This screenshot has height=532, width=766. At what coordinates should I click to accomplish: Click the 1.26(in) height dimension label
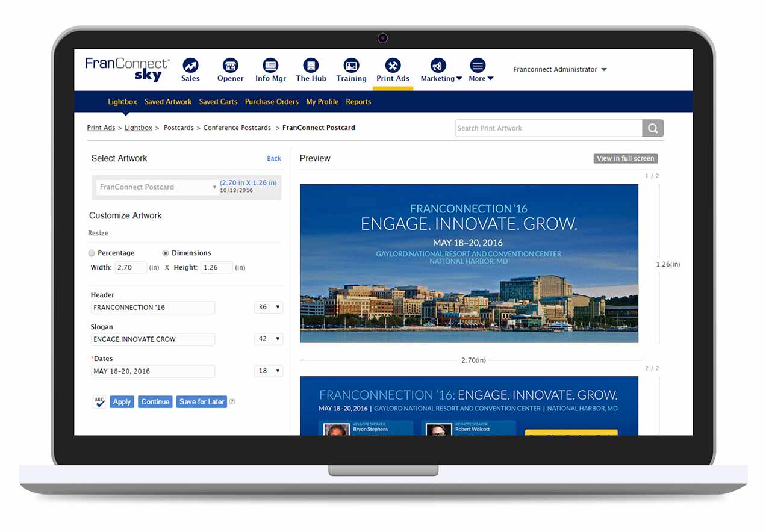[668, 264]
